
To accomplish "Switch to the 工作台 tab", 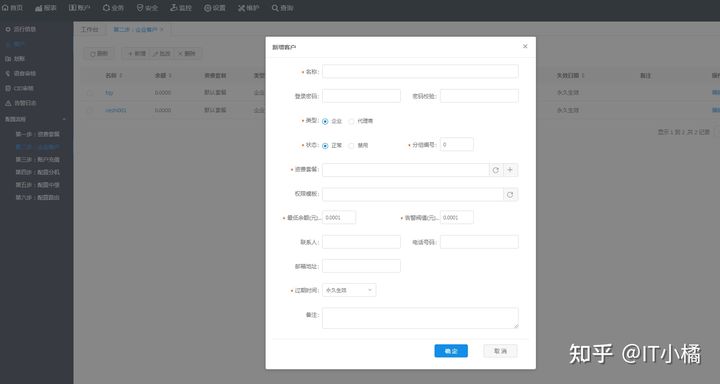I will click(90, 29).
